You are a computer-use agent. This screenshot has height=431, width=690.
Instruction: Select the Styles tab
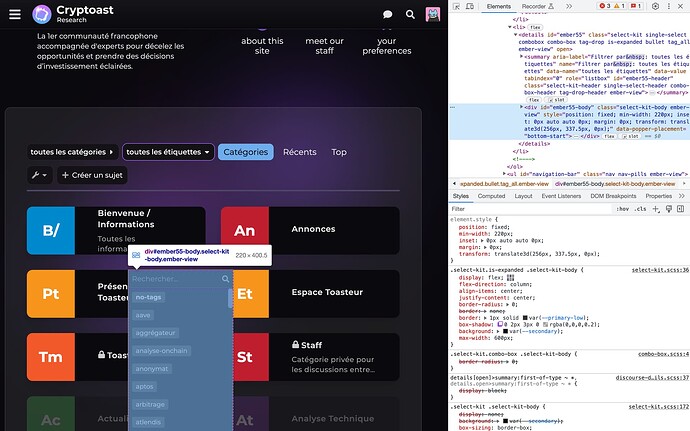pos(461,196)
